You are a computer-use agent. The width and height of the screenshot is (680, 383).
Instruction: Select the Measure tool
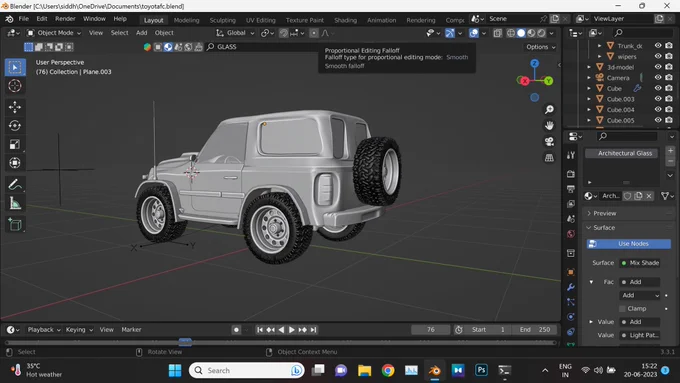coord(15,203)
